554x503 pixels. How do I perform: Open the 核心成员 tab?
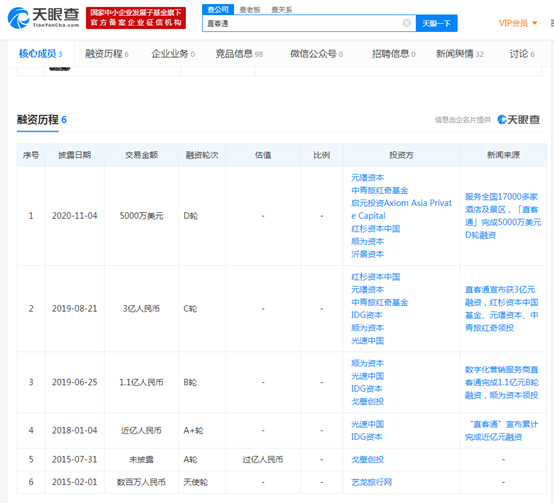(x=40, y=54)
